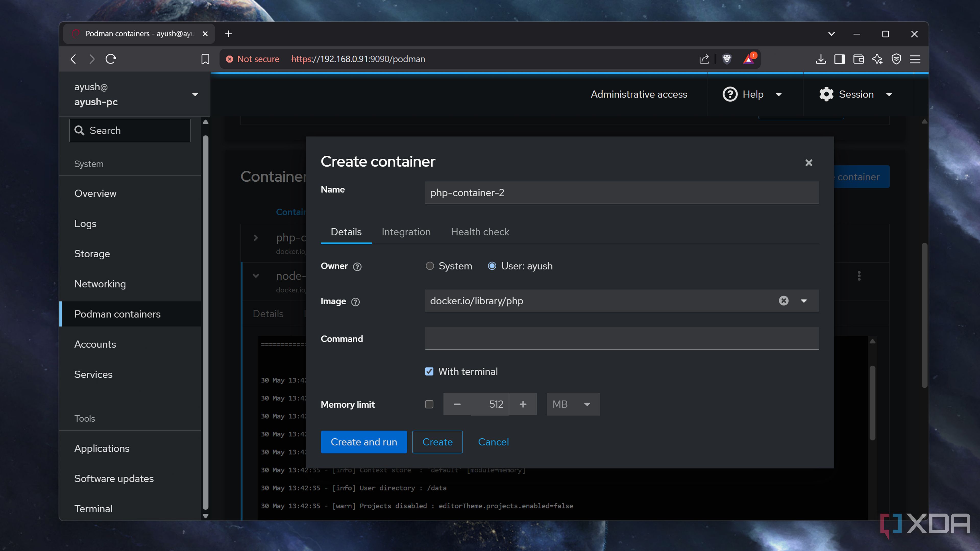Close the Podman containers browser tab

205,34
